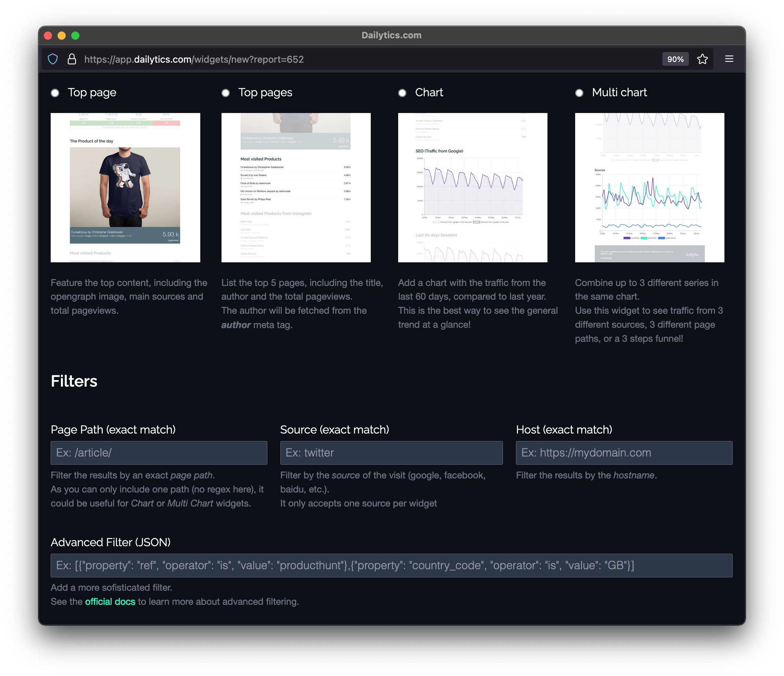Viewport: 784px width, 676px height.
Task: Click the tracking protection shield icon
Action: [53, 59]
